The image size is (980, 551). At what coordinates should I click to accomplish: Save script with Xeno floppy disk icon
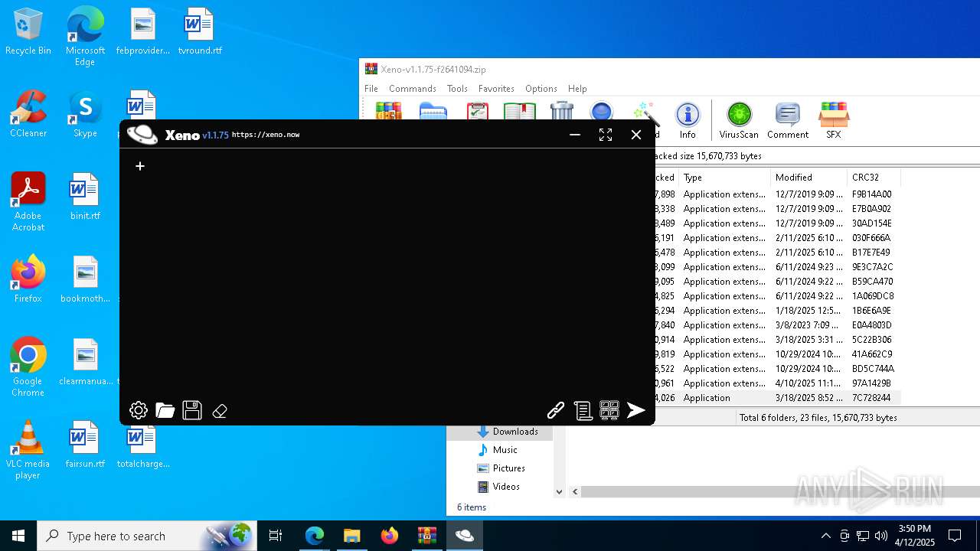(192, 410)
